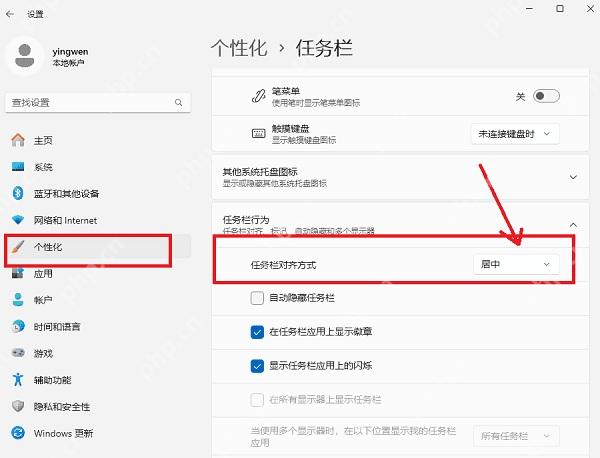Open the 游戏 settings category
This screenshot has height=458, width=600.
point(97,353)
